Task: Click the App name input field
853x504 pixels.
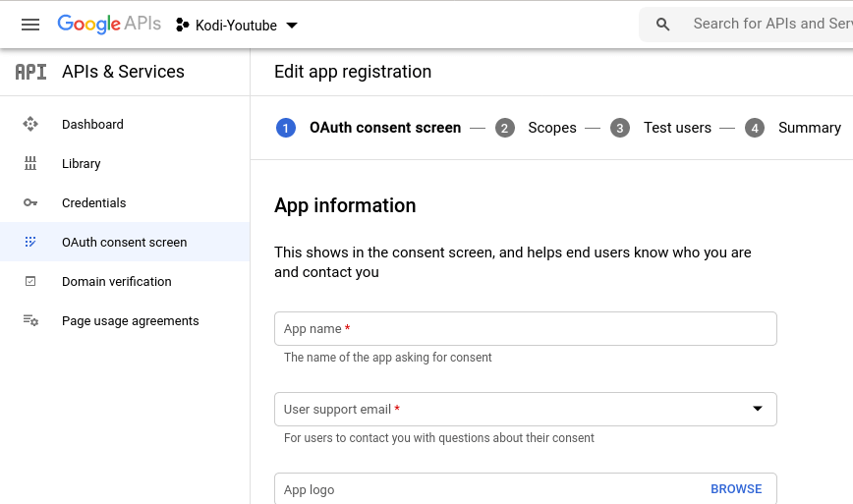Action: 525,329
